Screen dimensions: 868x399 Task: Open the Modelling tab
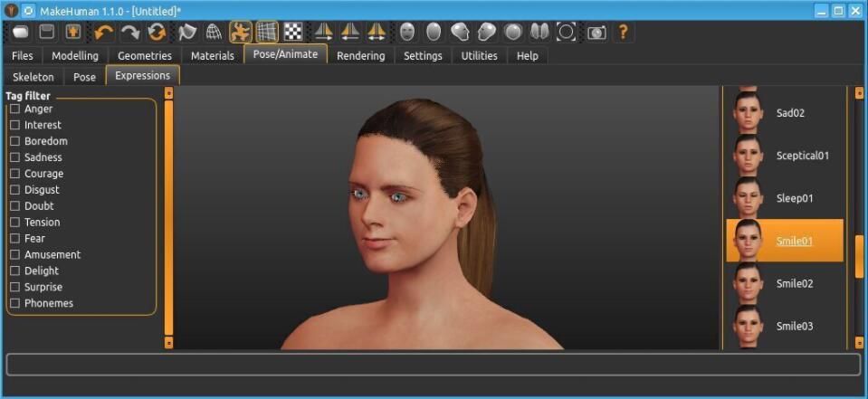(75, 55)
